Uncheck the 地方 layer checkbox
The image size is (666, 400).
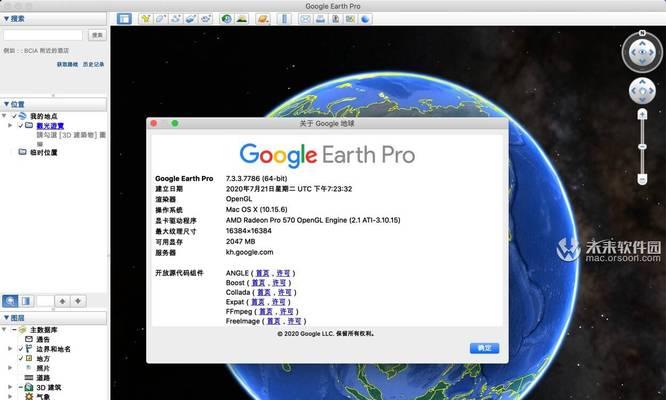pos(20,358)
